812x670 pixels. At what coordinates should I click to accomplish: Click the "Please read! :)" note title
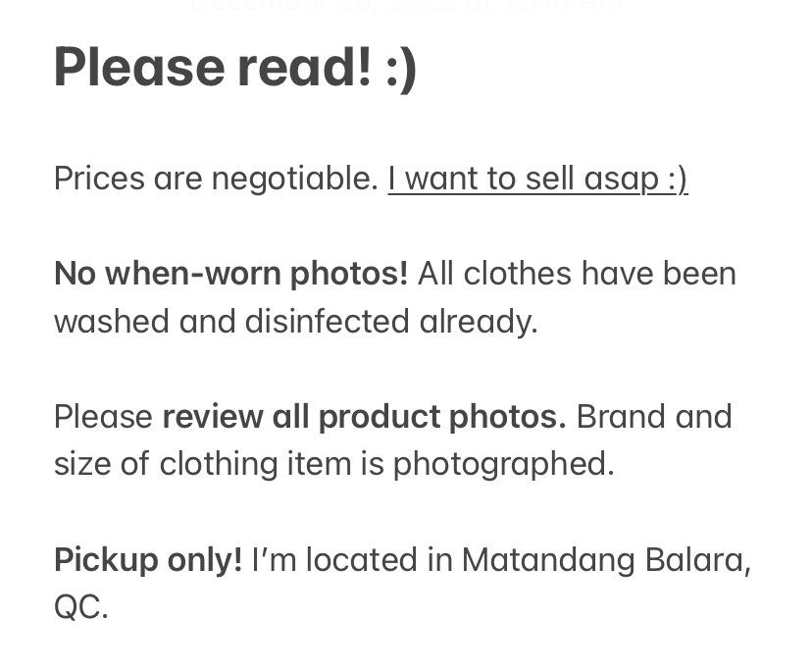click(x=235, y=68)
